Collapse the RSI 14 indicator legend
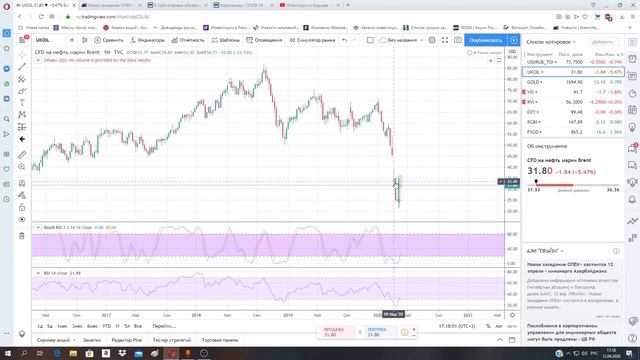 (38, 273)
